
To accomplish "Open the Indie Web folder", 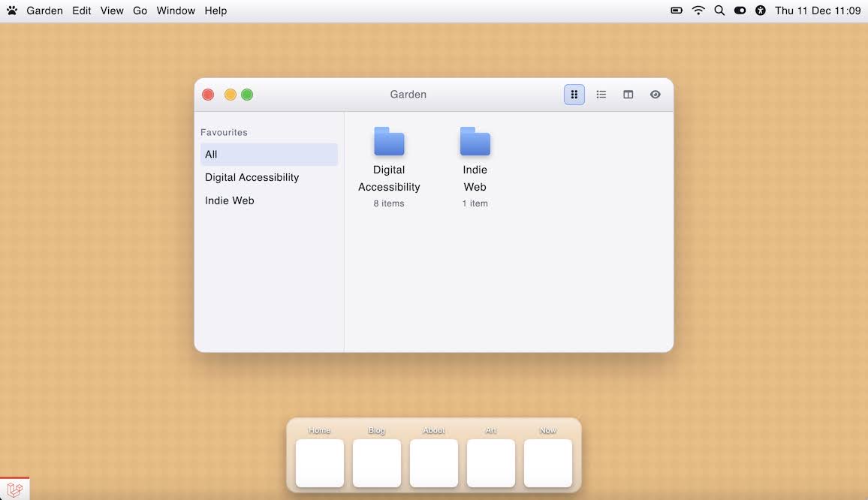I will click(475, 142).
